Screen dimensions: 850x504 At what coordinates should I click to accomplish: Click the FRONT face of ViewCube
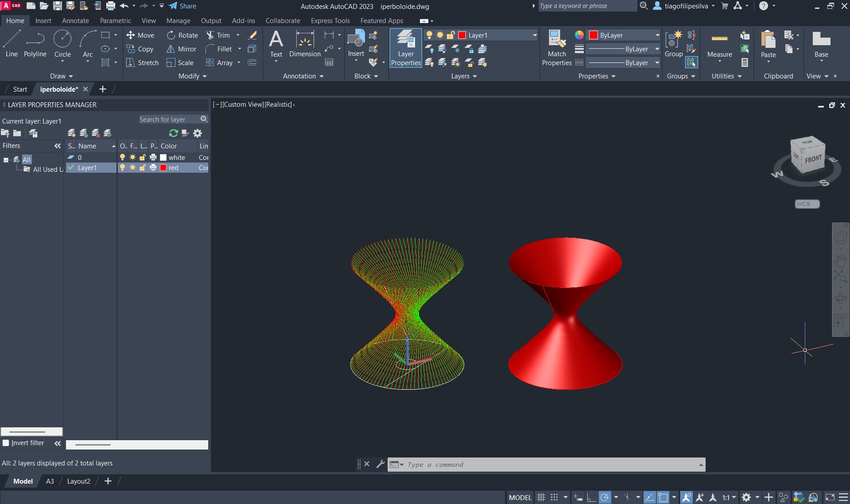coord(813,159)
